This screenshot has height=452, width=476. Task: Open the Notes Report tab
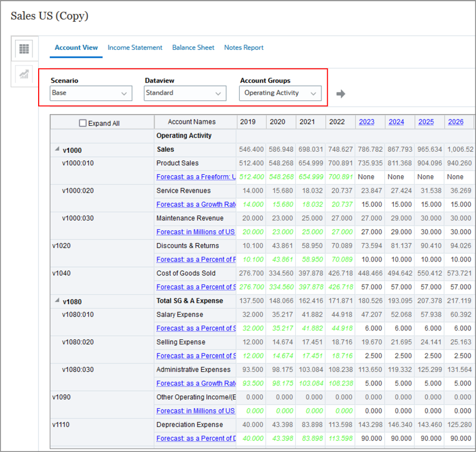244,48
